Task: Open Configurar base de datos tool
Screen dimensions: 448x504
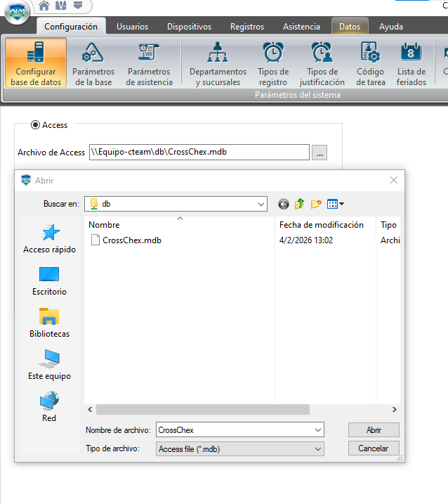Action: point(36,63)
